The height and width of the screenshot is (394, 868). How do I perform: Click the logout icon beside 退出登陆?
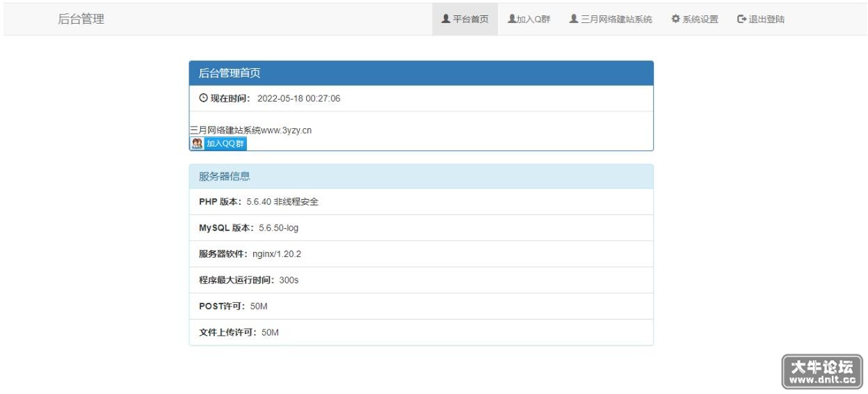pos(741,19)
